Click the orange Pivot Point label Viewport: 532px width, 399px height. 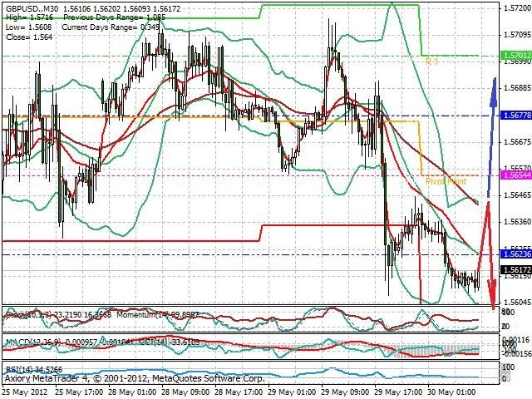(446, 181)
